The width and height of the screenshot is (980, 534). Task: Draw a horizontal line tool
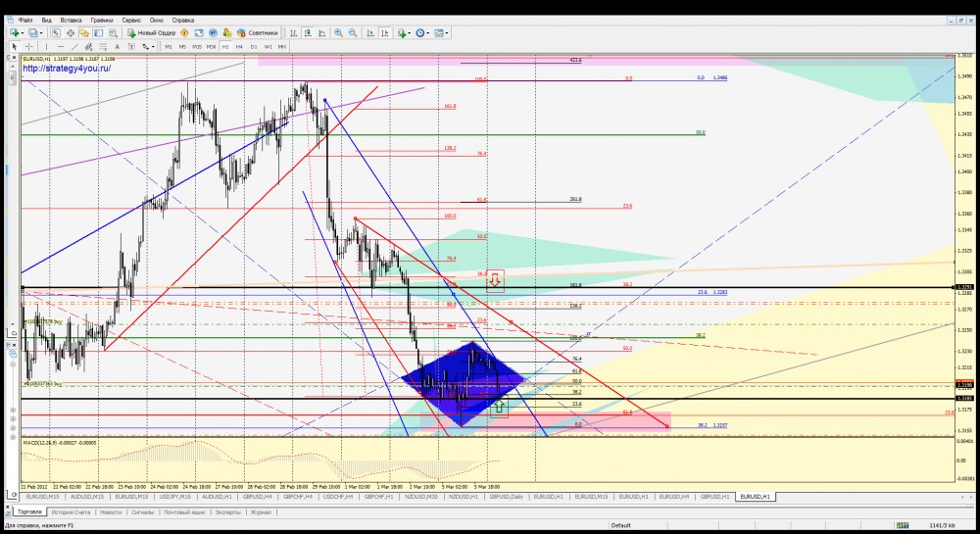60,46
